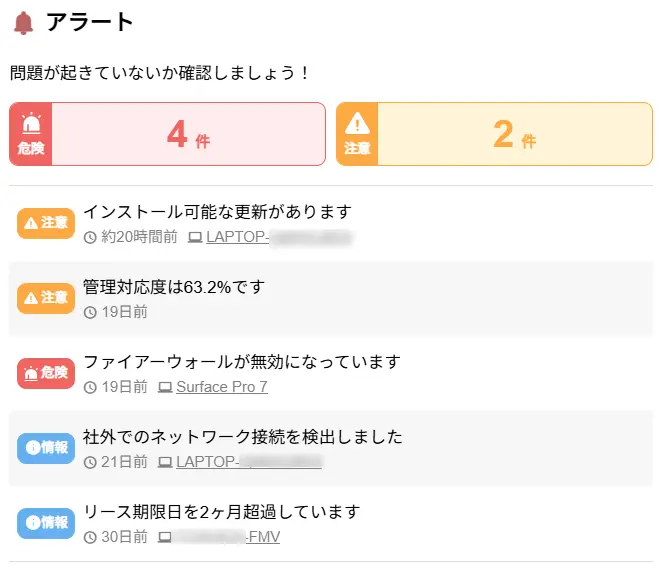
Task: Click the red 危険 siren icon tile
Action: [x=31, y=134]
